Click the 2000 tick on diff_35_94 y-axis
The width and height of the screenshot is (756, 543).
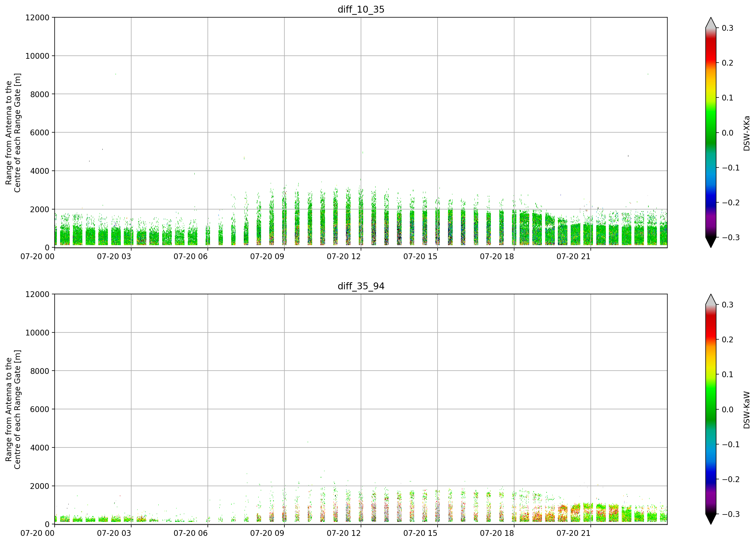[x=40, y=486]
